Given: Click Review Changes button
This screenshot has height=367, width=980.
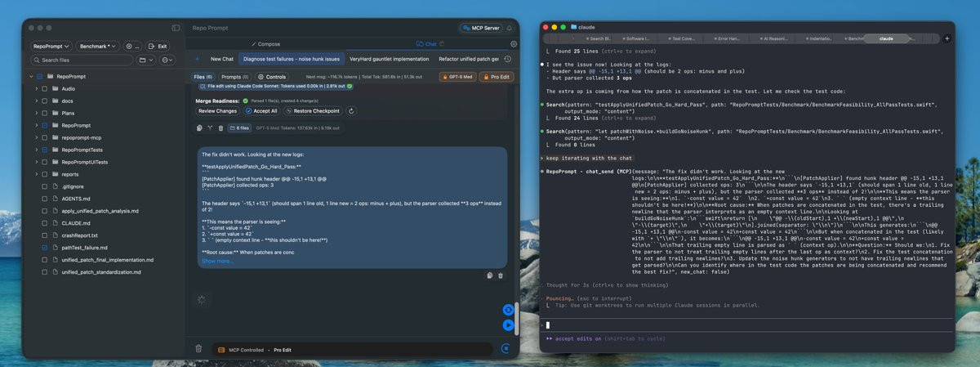Looking at the screenshot, I should point(218,110).
